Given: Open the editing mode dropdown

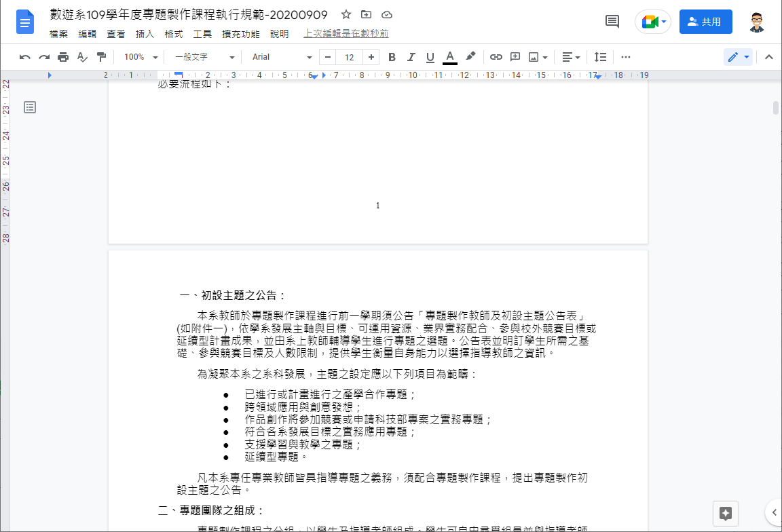Looking at the screenshot, I should pyautogui.click(x=738, y=57).
